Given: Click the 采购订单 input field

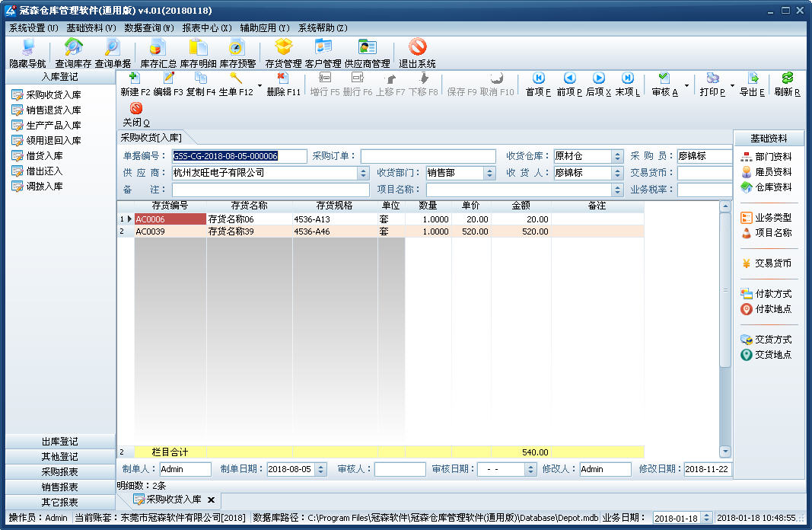Looking at the screenshot, I should (x=428, y=156).
